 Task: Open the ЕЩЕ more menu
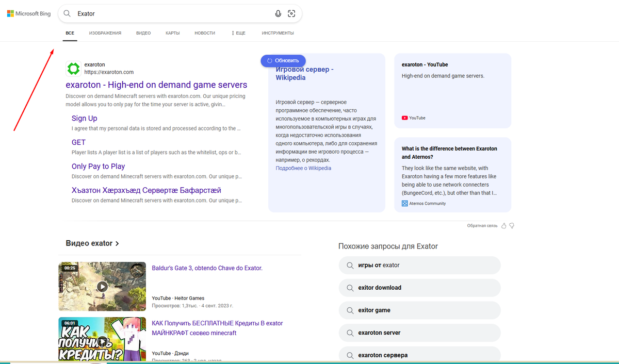238,33
